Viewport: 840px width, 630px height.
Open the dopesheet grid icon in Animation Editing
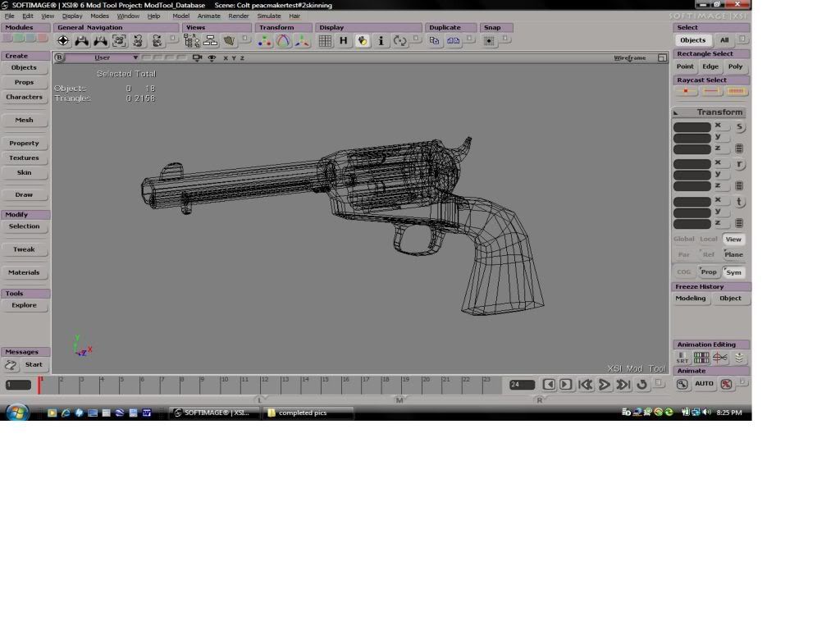click(701, 358)
